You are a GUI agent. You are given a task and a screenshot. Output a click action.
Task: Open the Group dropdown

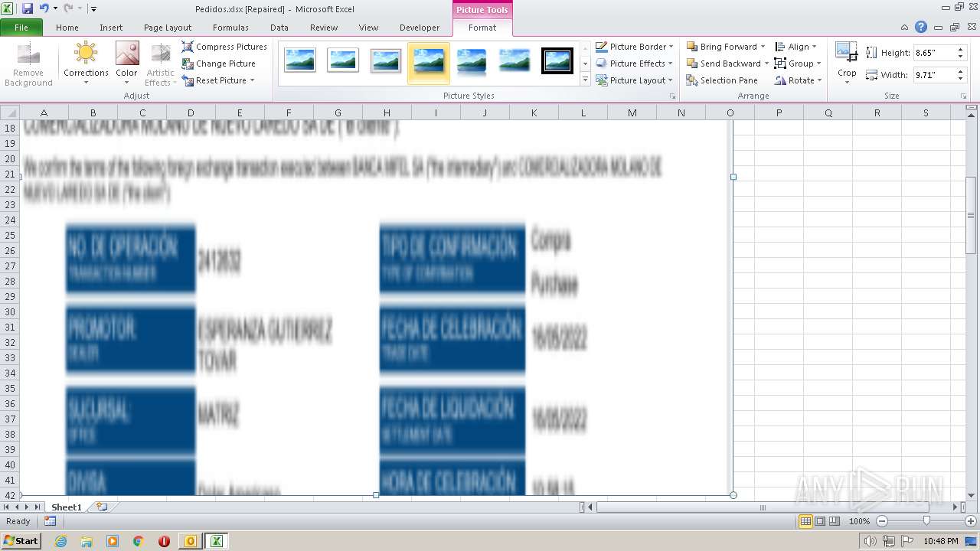(x=798, y=64)
